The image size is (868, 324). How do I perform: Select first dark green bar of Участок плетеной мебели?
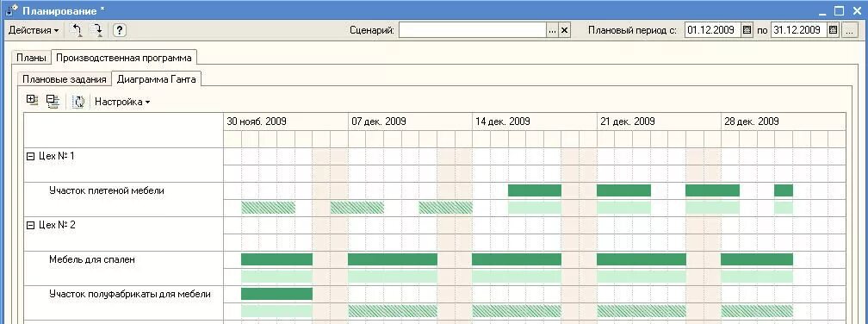[535, 190]
